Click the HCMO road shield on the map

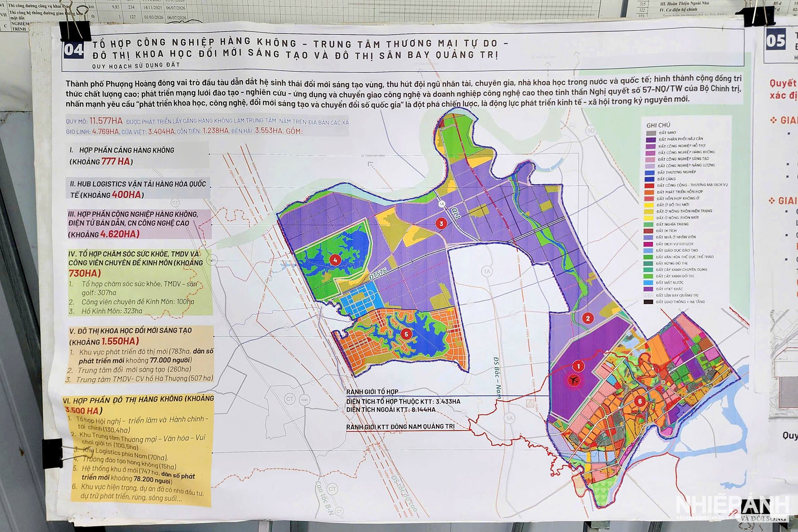pos(305,400)
